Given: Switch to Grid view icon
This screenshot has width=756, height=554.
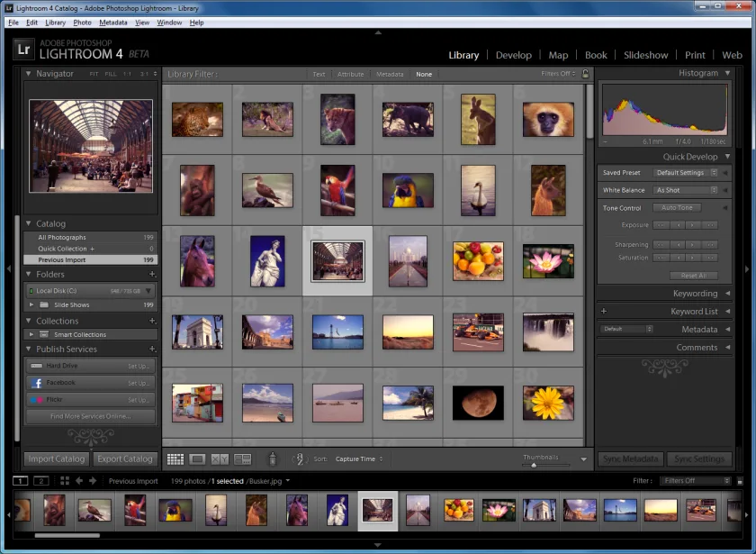Looking at the screenshot, I should click(175, 459).
